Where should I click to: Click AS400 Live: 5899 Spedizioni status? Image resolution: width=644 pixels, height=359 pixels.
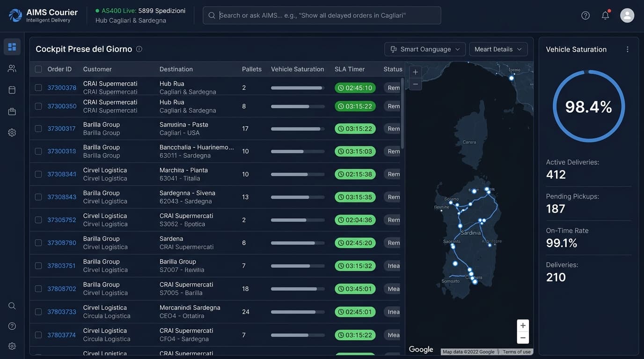pos(140,11)
